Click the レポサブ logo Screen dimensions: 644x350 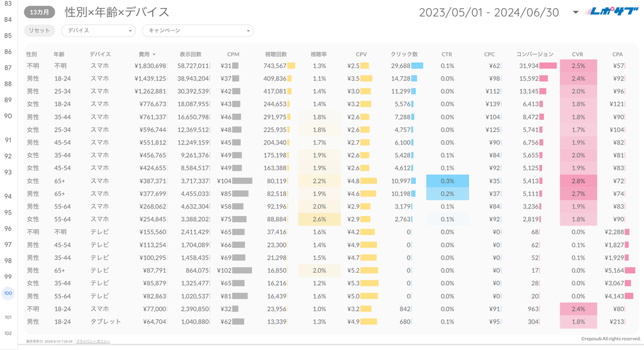click(x=611, y=11)
